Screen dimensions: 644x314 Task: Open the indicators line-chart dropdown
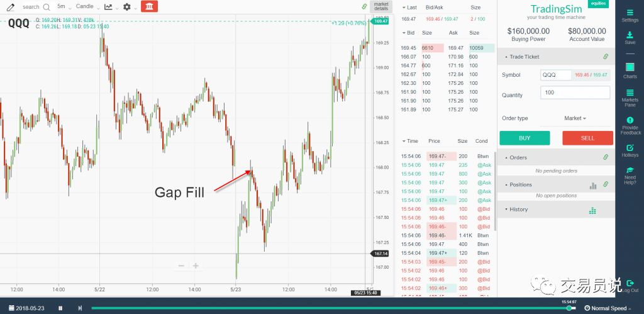[x=111, y=6]
